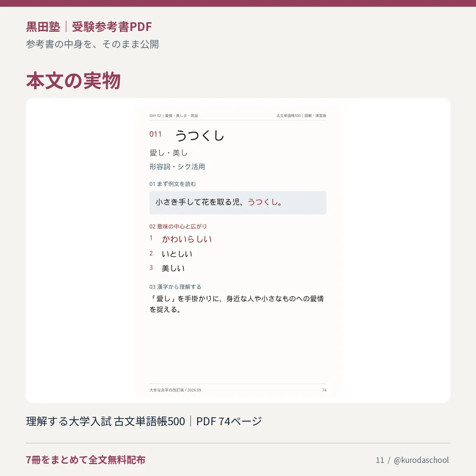Click the label 形容詞・シク活用
The width and height of the screenshot is (476, 476).
[177, 167]
